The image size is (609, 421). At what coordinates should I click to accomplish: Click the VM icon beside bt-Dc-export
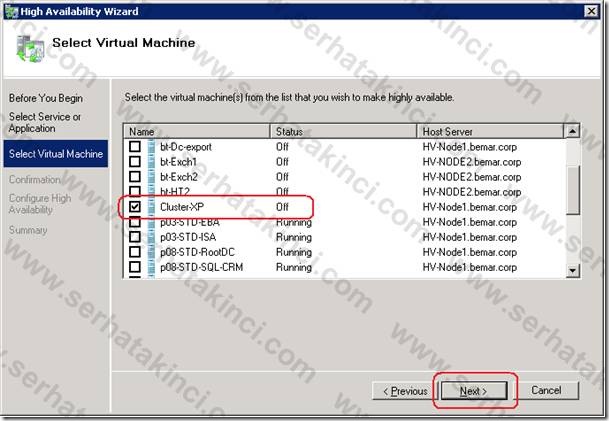click(x=151, y=147)
